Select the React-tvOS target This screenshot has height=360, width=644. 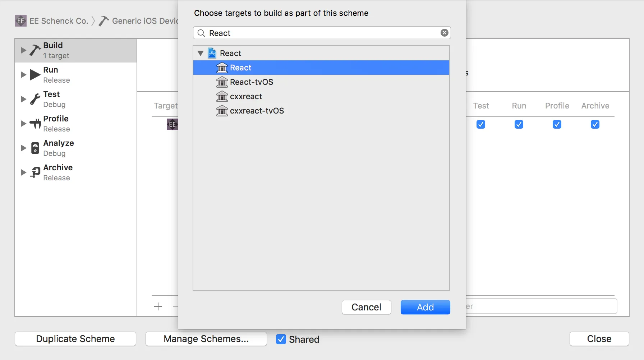coord(252,82)
